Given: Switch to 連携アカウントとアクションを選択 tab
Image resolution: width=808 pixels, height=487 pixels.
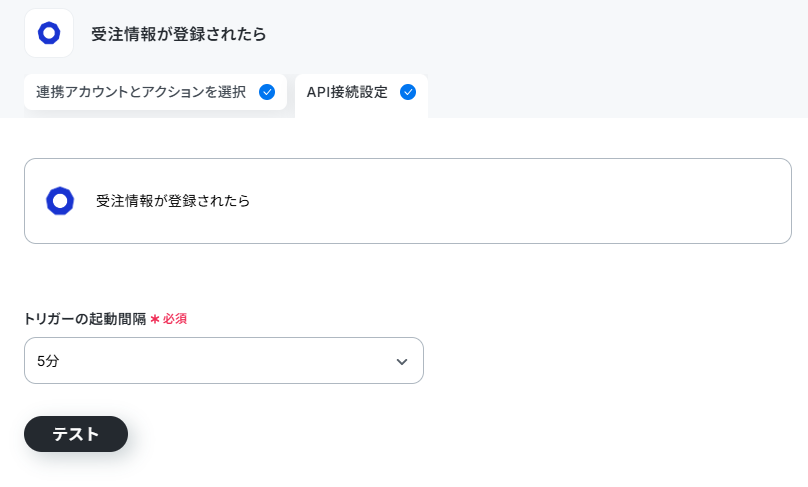Looking at the screenshot, I should (155, 92).
